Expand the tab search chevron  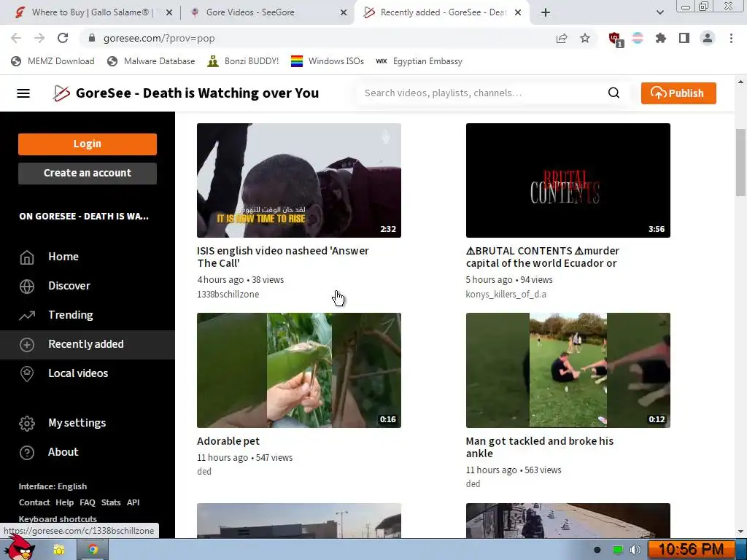coord(659,12)
